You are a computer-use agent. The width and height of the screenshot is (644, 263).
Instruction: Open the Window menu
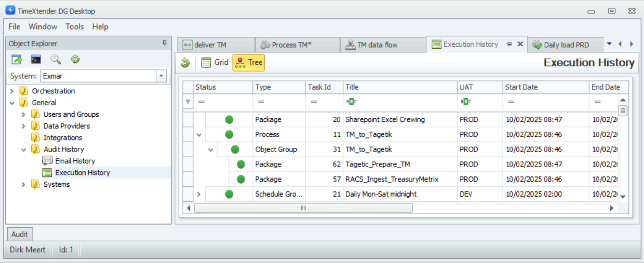[x=43, y=26]
